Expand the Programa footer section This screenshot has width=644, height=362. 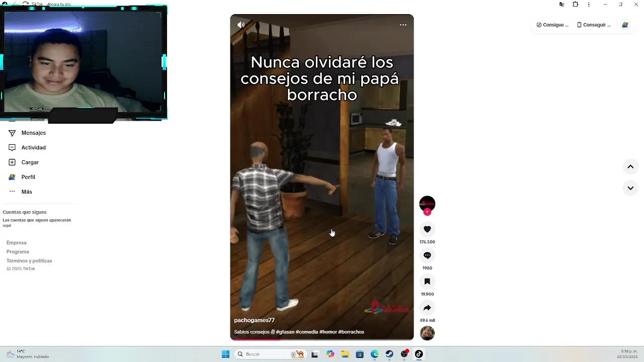pyautogui.click(x=18, y=252)
